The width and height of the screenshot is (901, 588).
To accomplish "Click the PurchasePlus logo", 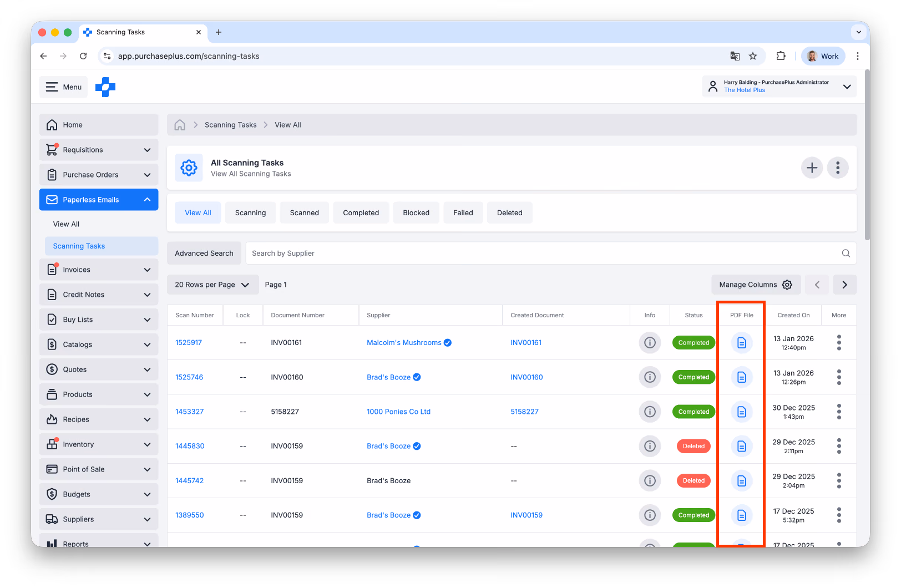I will click(105, 87).
